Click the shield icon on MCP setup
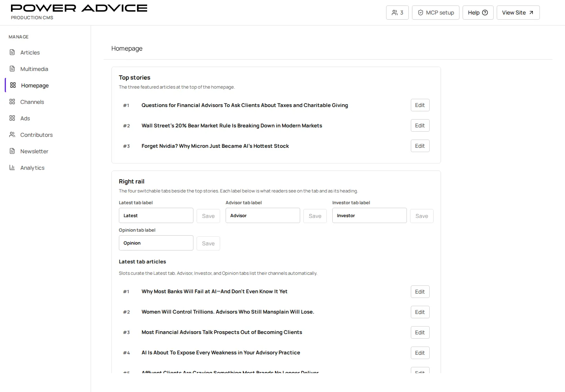Image resolution: width=565 pixels, height=392 pixels. [420, 13]
